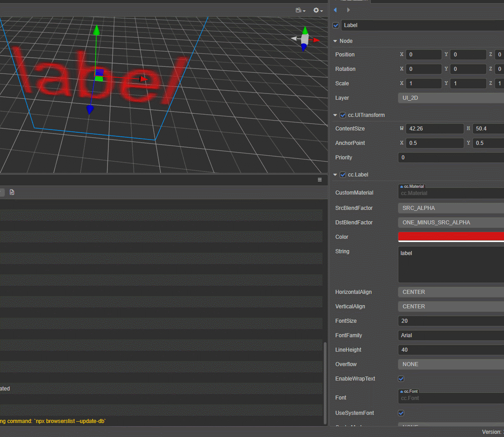The width and height of the screenshot is (504, 437).
Task: Click the Rotation Y input field
Action: coord(468,69)
